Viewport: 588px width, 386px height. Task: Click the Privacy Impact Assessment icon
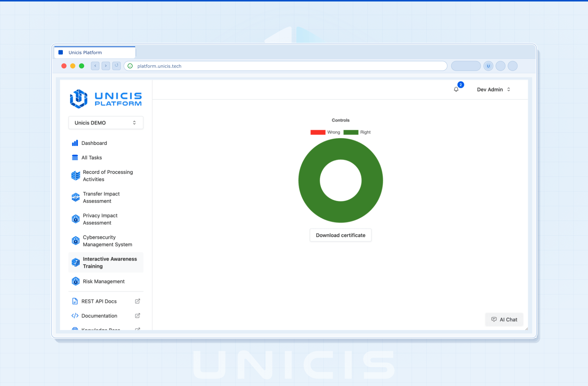[x=76, y=219]
